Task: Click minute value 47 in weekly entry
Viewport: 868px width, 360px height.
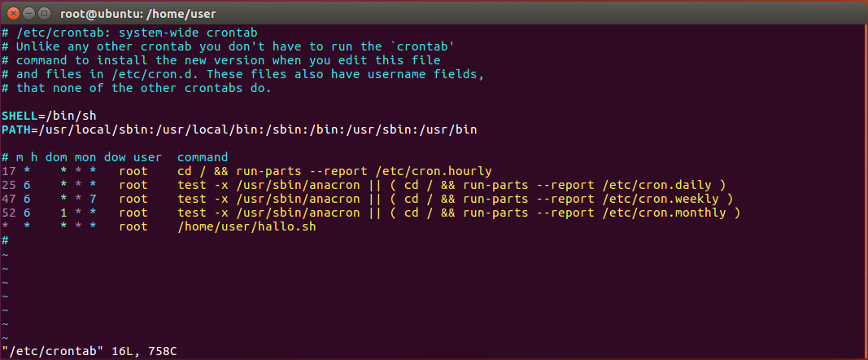Action: pyautogui.click(x=9, y=199)
